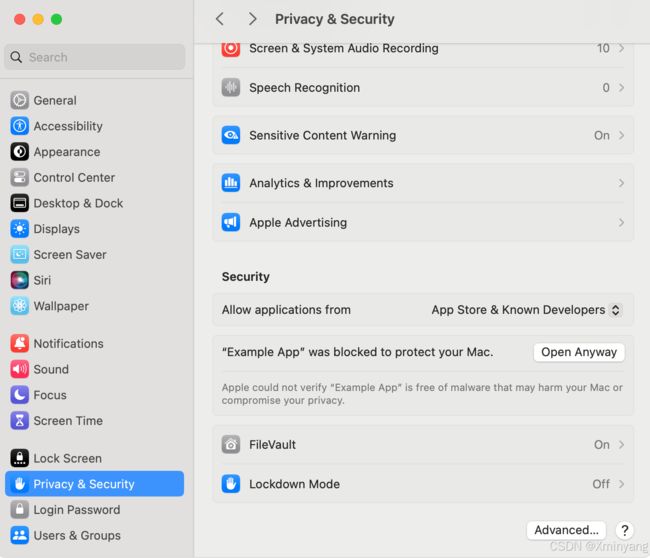This screenshot has width=650, height=558.
Task: Click the Analytics & Improvements chart icon
Action: click(x=231, y=183)
